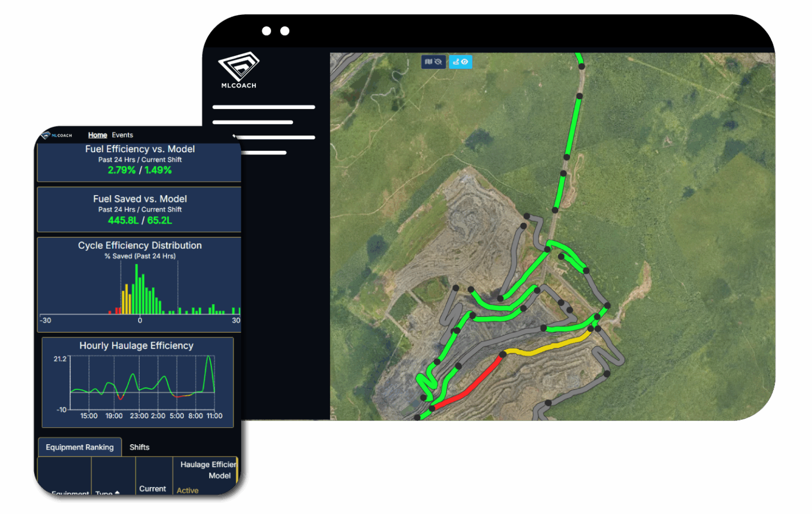812x514 pixels.
Task: Click the Current column header
Action: point(152,489)
